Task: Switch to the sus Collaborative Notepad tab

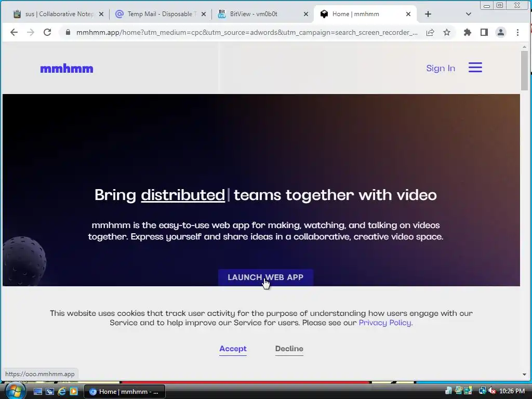Action: (x=58, y=14)
